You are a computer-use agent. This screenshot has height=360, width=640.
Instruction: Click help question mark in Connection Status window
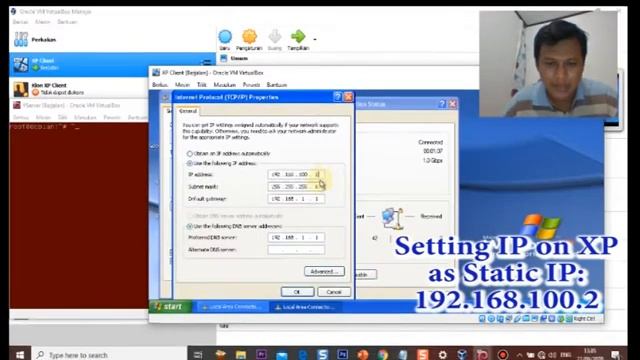click(x=442, y=104)
